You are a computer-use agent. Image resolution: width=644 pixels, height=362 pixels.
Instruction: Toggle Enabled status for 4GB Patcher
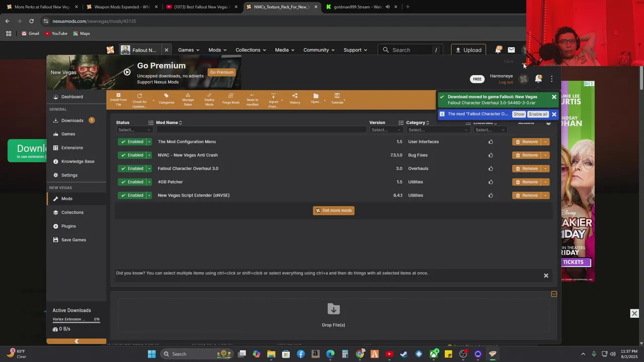[132, 182]
